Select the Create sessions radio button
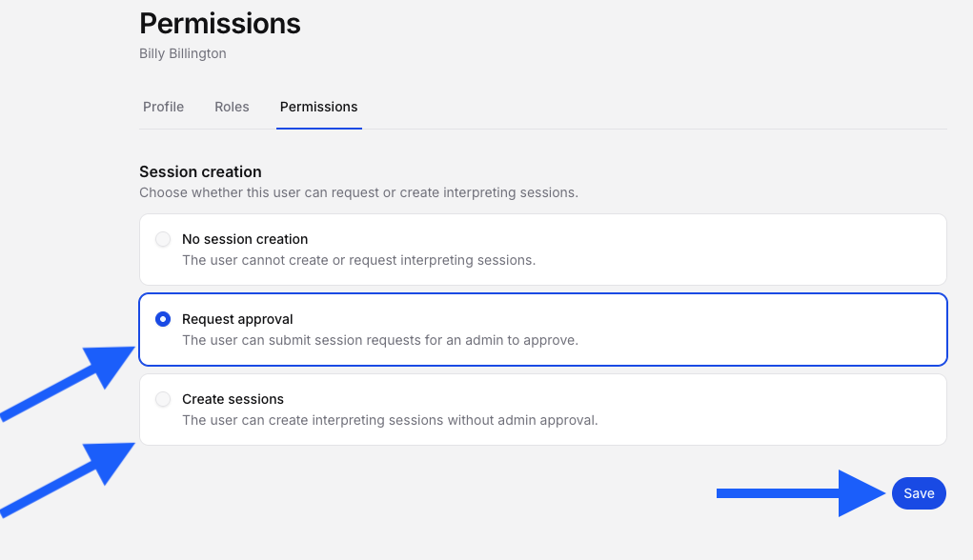The height and width of the screenshot is (560, 973). (x=163, y=399)
